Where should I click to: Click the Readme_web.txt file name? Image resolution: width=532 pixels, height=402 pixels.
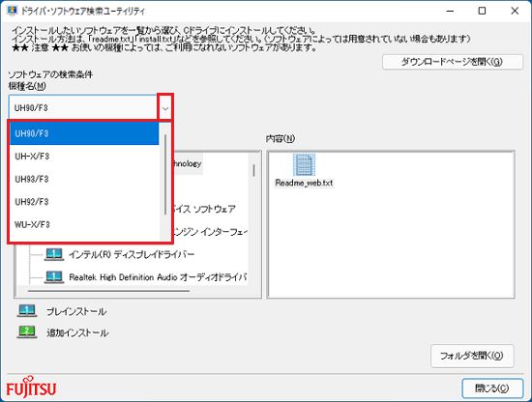(x=304, y=183)
